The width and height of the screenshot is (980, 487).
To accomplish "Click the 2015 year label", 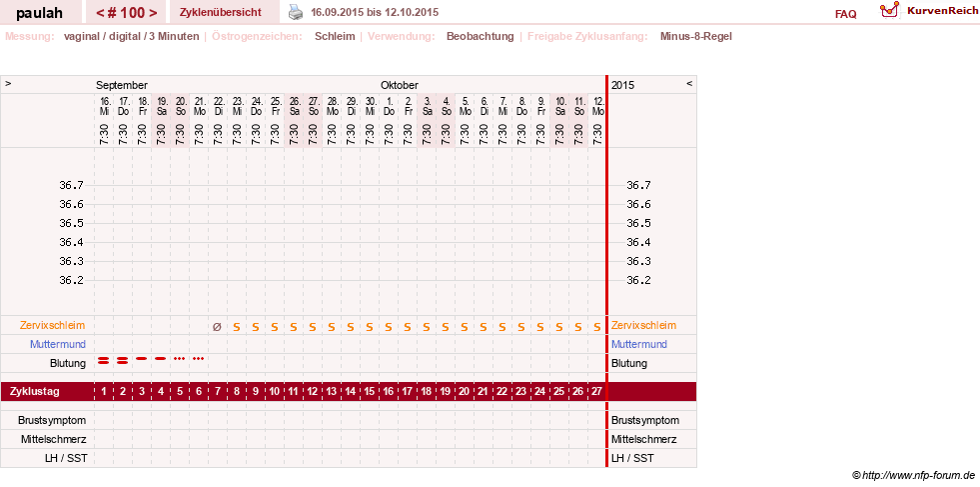I will (x=622, y=85).
